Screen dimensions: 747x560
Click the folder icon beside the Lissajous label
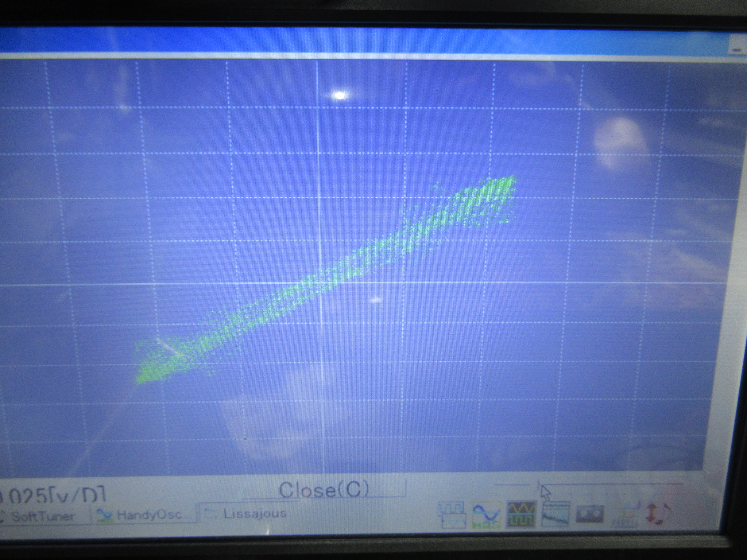coord(210,514)
